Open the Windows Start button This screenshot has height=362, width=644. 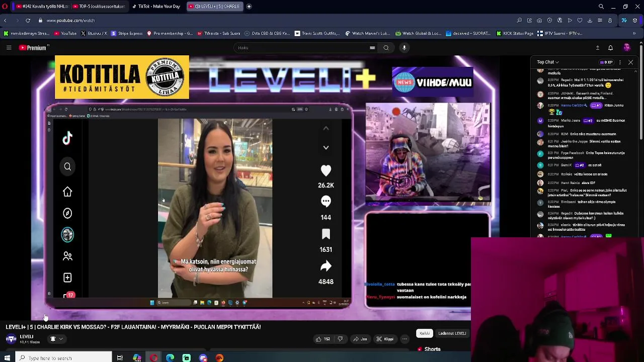(7, 358)
